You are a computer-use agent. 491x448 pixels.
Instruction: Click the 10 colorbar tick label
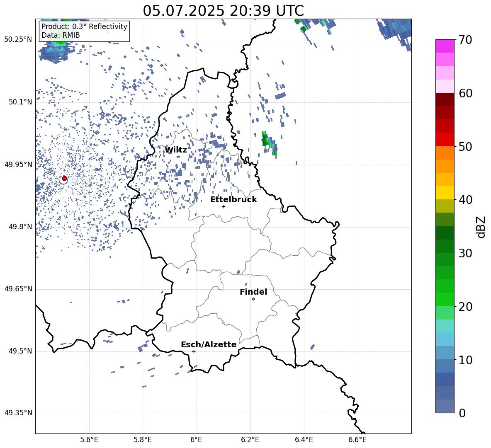pyautogui.click(x=465, y=360)
